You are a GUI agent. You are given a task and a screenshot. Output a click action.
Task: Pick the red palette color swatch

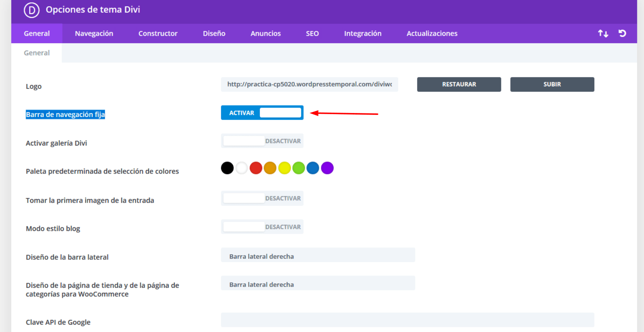coord(256,168)
